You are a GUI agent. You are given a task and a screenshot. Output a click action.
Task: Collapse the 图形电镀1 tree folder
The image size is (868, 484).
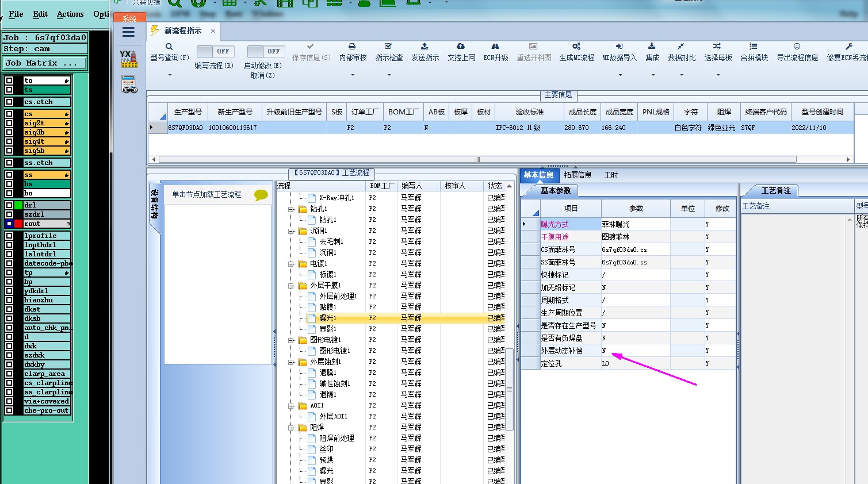pyautogui.click(x=291, y=340)
